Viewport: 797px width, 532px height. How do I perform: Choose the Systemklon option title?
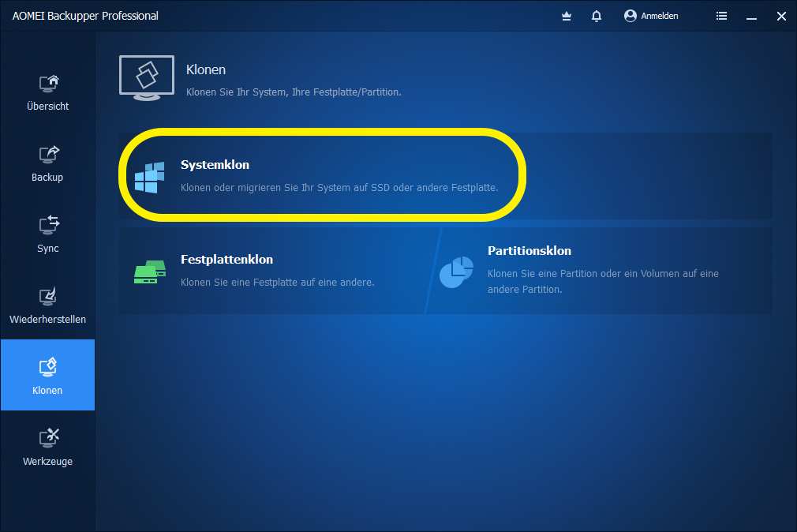pyautogui.click(x=215, y=165)
